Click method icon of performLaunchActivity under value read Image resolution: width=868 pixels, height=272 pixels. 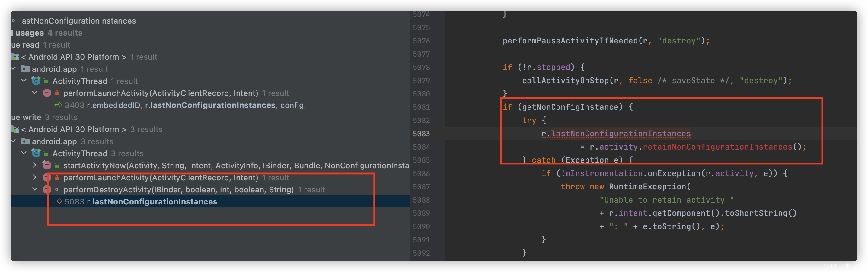click(47, 93)
